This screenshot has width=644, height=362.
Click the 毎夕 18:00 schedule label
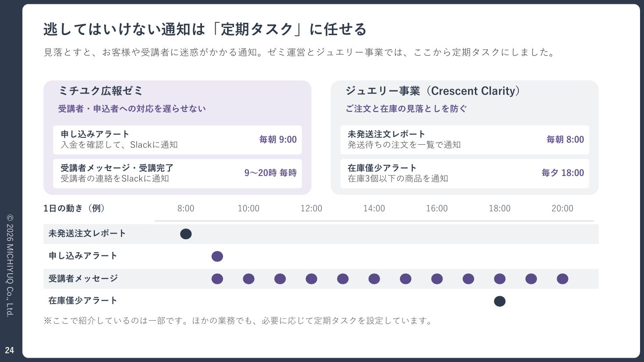point(563,173)
